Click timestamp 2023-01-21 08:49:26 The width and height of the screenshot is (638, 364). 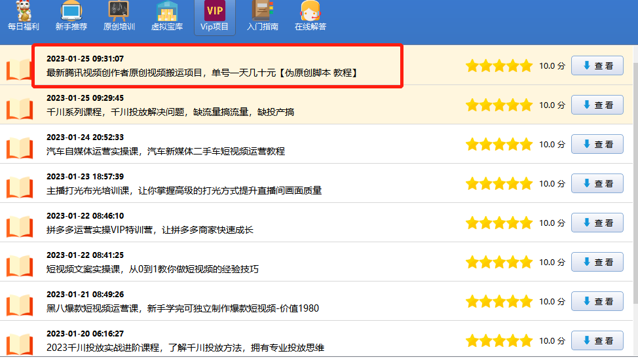85,294
